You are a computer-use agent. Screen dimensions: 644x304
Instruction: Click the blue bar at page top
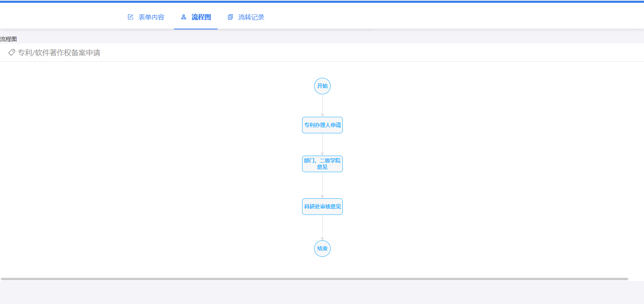[322, 1]
